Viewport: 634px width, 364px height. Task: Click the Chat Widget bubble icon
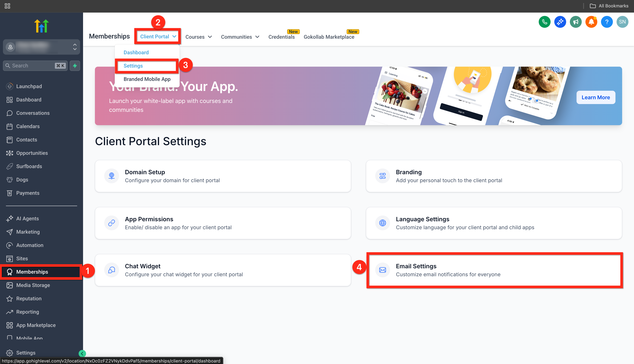(x=112, y=270)
